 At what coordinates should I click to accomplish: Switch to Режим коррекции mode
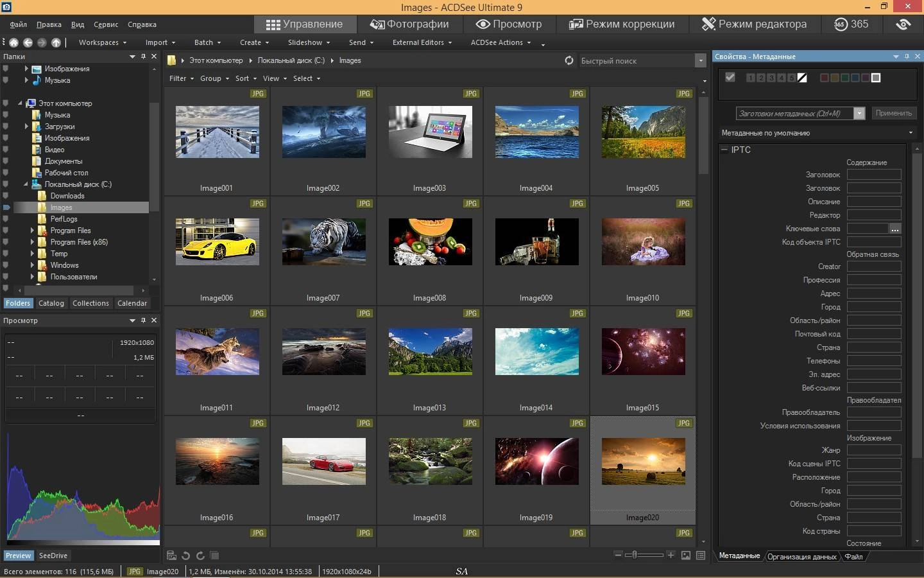pyautogui.click(x=621, y=24)
